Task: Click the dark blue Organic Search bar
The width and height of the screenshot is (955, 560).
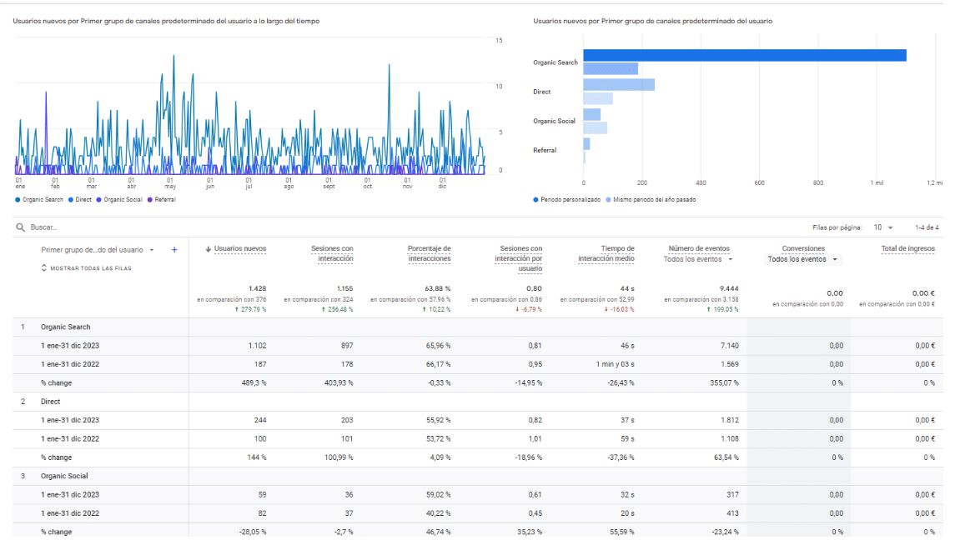Action: point(744,55)
